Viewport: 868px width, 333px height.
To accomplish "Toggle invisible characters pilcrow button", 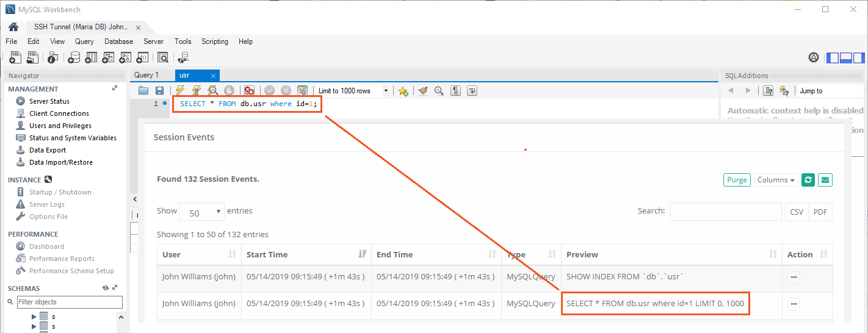I will (455, 91).
